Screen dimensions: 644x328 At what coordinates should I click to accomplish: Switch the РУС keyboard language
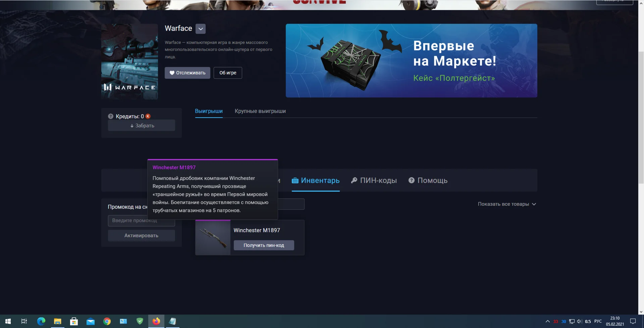pyautogui.click(x=598, y=321)
